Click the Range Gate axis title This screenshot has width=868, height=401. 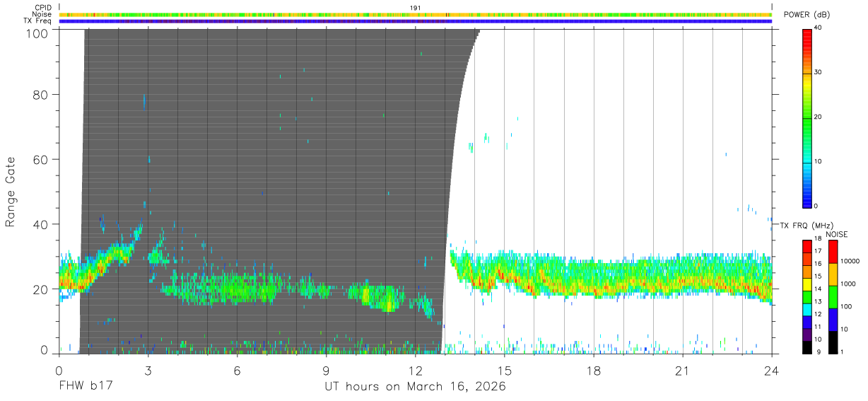pyautogui.click(x=11, y=192)
